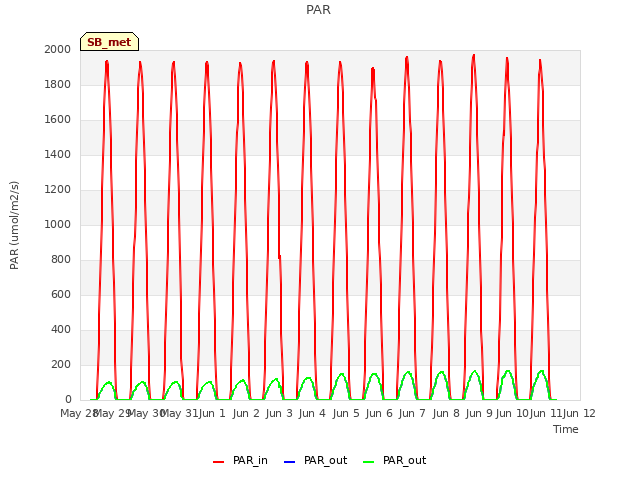This screenshot has width=640, height=480.
Task: Click the SB_met annotation label
Action: click(x=109, y=42)
